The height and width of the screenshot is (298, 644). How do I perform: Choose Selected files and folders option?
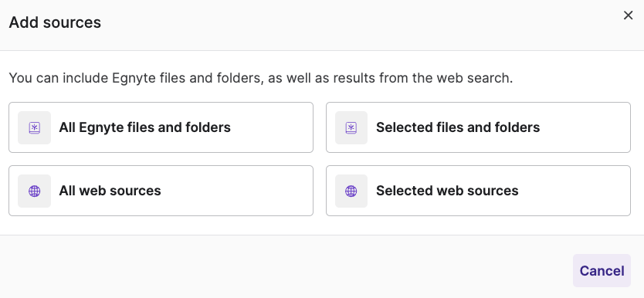[x=478, y=127]
